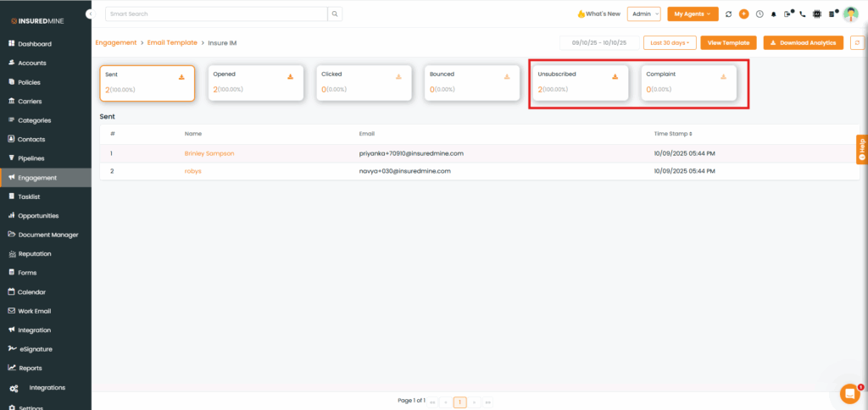Open the Brinley Sampson contact link

click(209, 153)
